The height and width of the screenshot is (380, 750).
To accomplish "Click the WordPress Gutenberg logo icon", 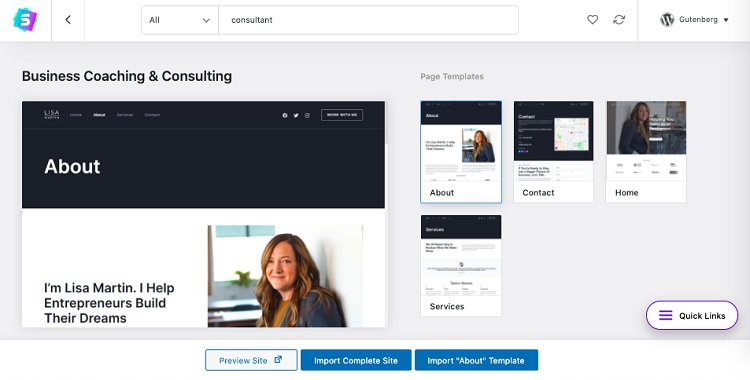I will pyautogui.click(x=667, y=20).
